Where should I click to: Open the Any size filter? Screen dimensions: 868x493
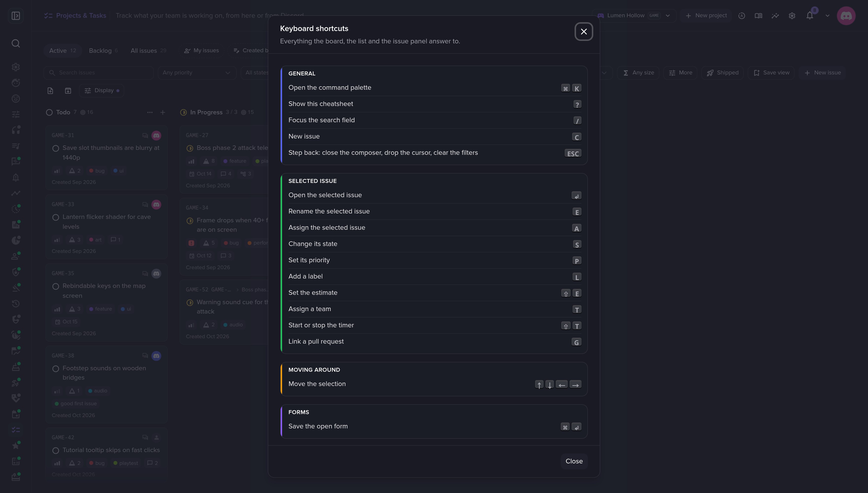(638, 73)
